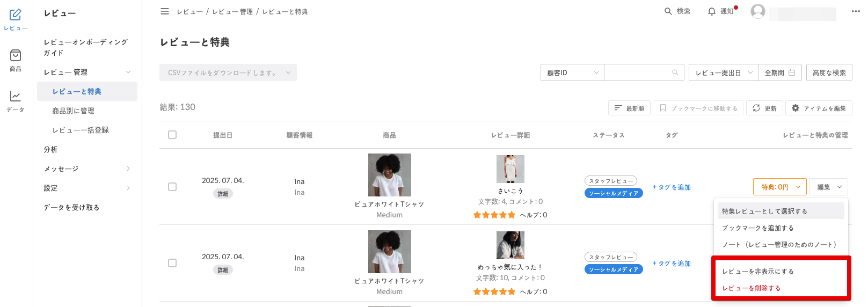Viewport: 868px width, 307px height.
Task: Toggle the hamburger menu icon
Action: [x=165, y=11]
